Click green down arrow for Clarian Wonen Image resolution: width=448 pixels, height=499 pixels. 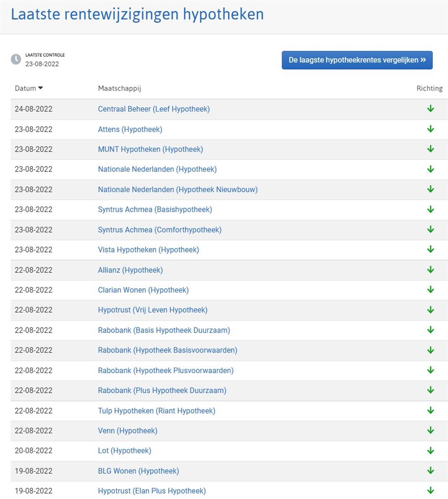430,290
